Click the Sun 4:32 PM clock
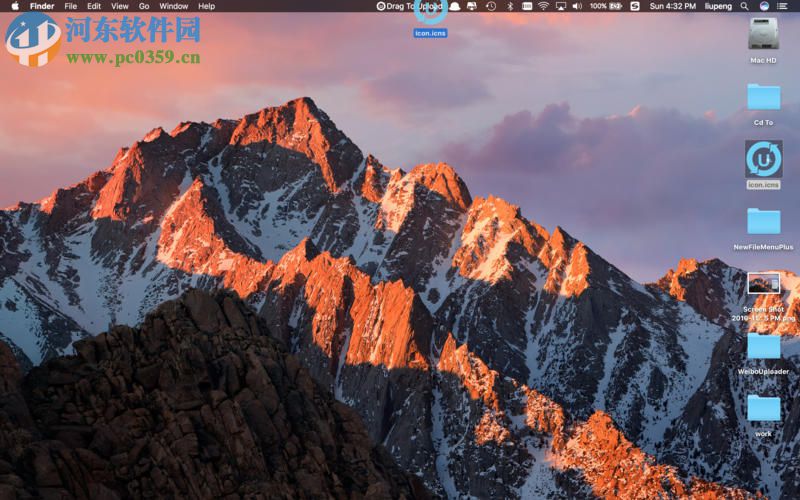Screen dimensions: 800x500 (x=672, y=6)
